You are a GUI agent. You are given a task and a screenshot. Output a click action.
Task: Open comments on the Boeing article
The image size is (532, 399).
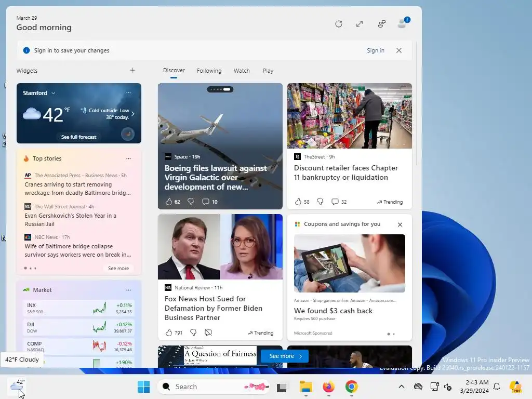[210, 202]
